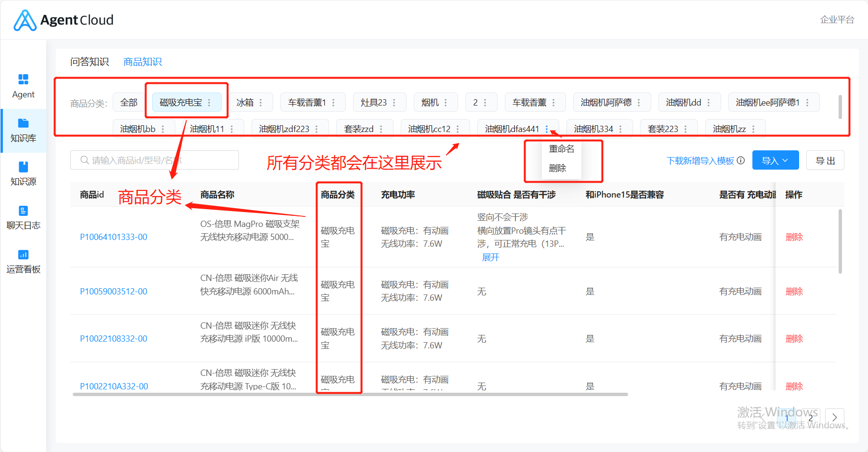Click the category list vertical scrollbar
Viewport: 868px width, 452px height.
[841, 106]
